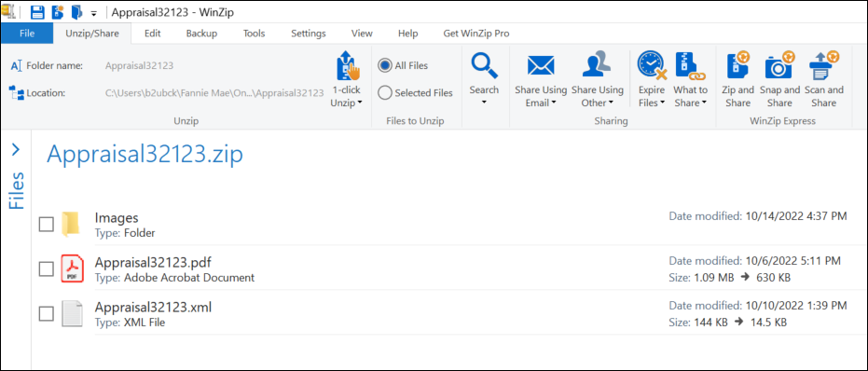The image size is (868, 371).
Task: Open the Share Using Email dropdown
Action: click(553, 103)
